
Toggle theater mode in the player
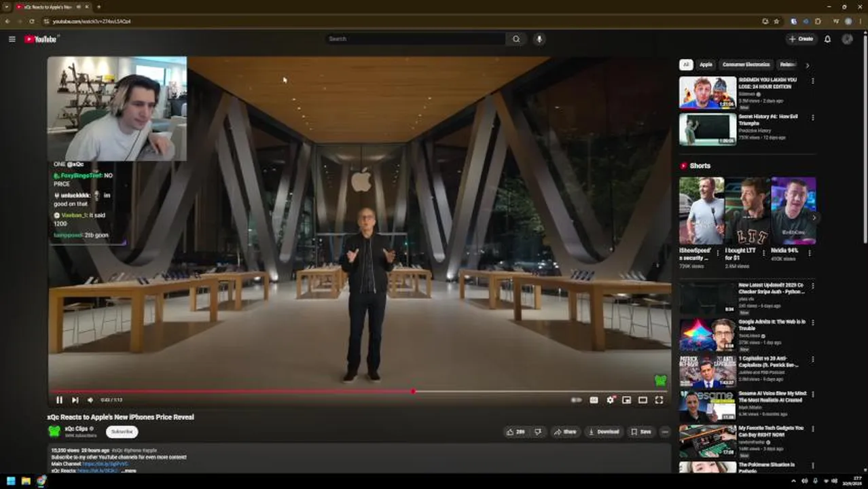[x=643, y=400]
